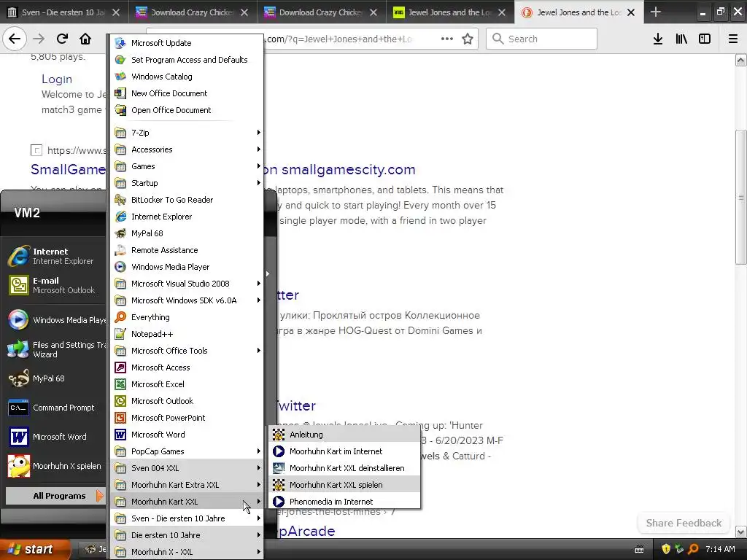Viewport: 747px width, 560px height.
Task: Switch to Sven - Die ersten 10 Jahre tab
Action: [x=64, y=12]
